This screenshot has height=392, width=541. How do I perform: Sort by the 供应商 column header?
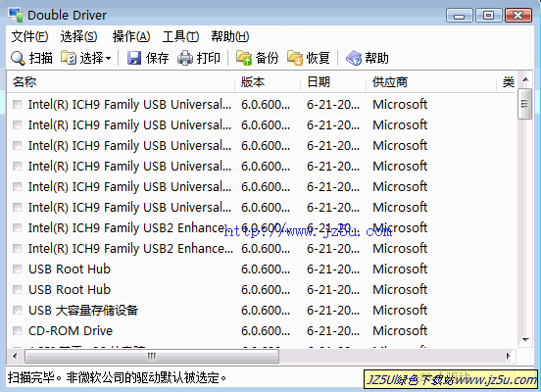coord(431,82)
